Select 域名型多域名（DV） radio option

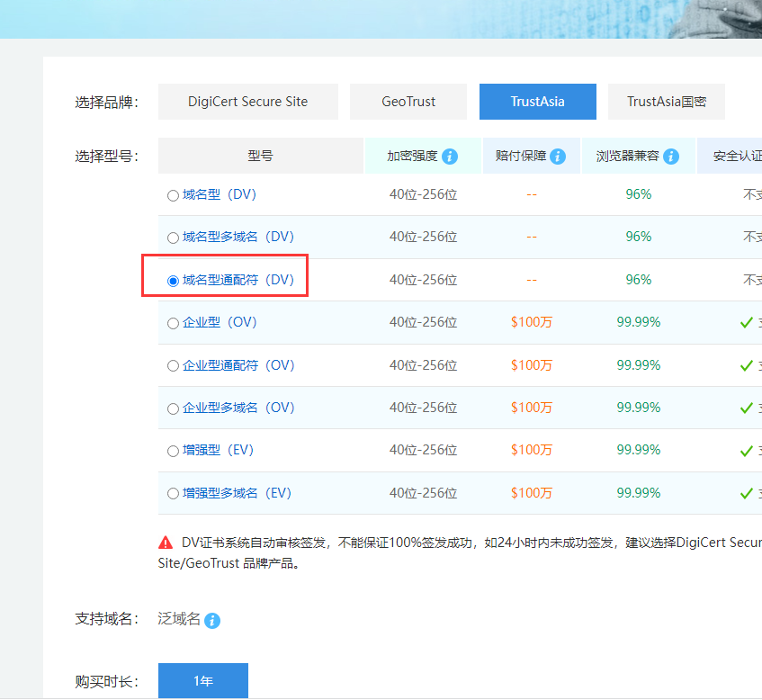click(x=173, y=238)
